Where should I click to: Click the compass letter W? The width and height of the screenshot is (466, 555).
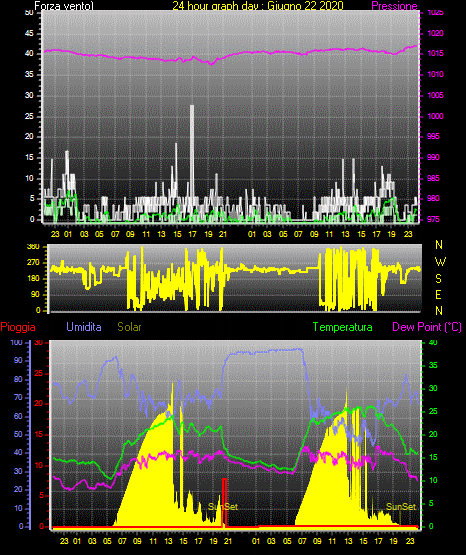(x=440, y=262)
